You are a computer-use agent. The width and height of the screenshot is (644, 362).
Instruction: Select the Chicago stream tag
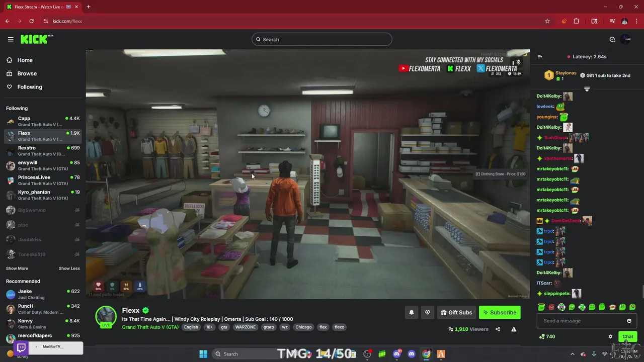point(303,327)
